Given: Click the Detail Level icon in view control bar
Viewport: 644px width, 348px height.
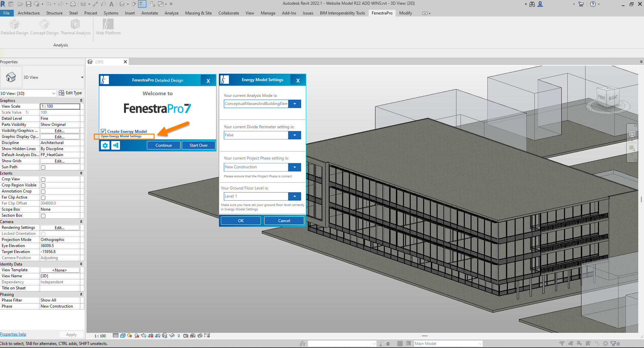Looking at the screenshot, I should coord(116,336).
